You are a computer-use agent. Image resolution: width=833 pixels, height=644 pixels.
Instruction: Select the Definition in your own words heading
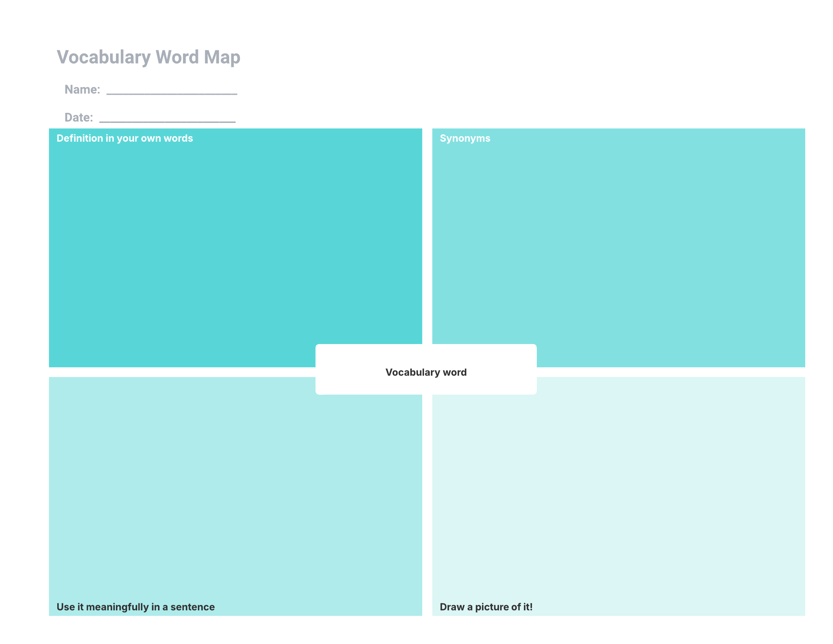point(125,139)
